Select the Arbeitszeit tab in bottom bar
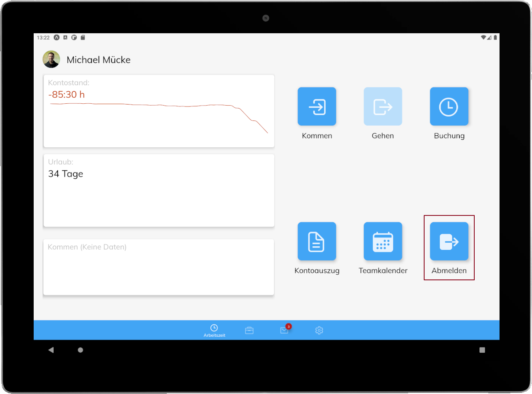The height and width of the screenshot is (394, 532). [214, 330]
